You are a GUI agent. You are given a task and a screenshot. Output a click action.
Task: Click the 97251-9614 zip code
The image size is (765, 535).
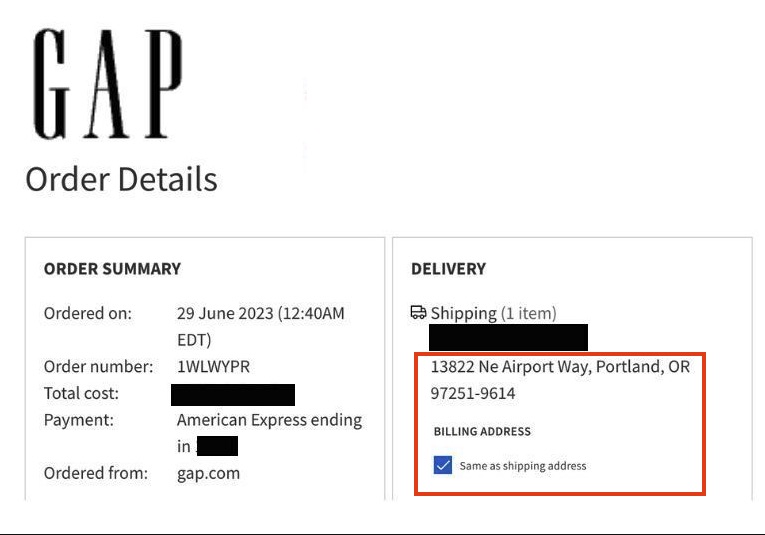pyautogui.click(x=473, y=393)
